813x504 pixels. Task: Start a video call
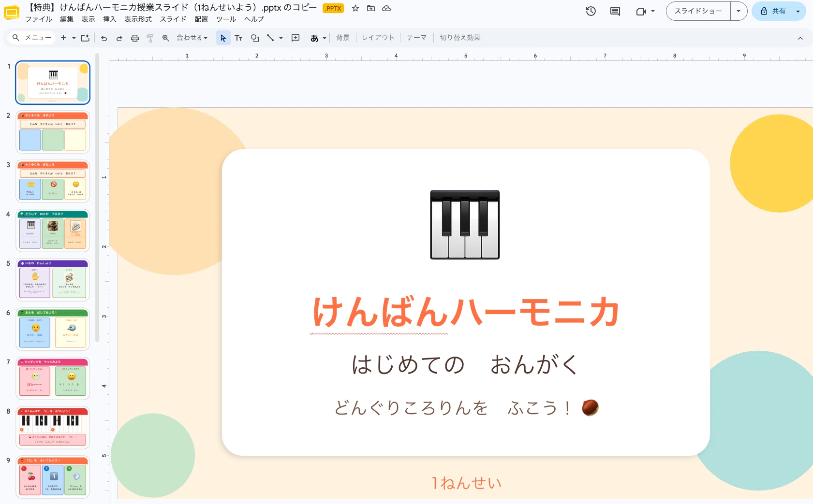point(641,11)
